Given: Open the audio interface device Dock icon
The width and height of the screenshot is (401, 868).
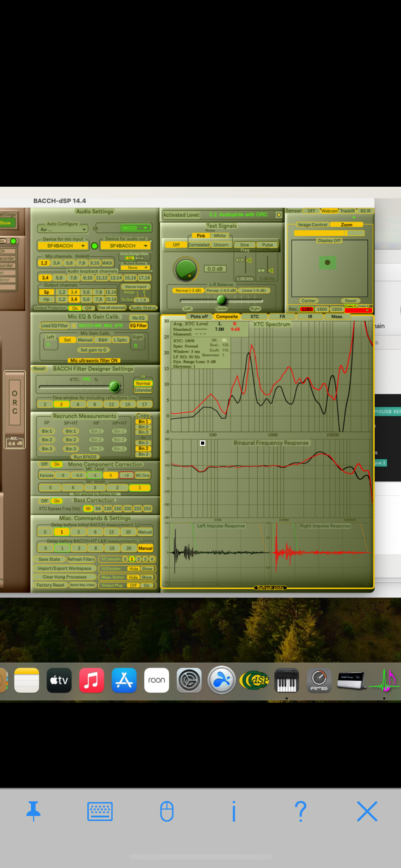Looking at the screenshot, I should click(x=352, y=680).
